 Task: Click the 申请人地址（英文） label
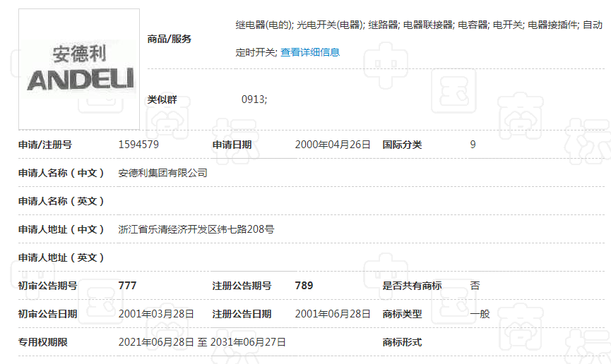click(61, 257)
